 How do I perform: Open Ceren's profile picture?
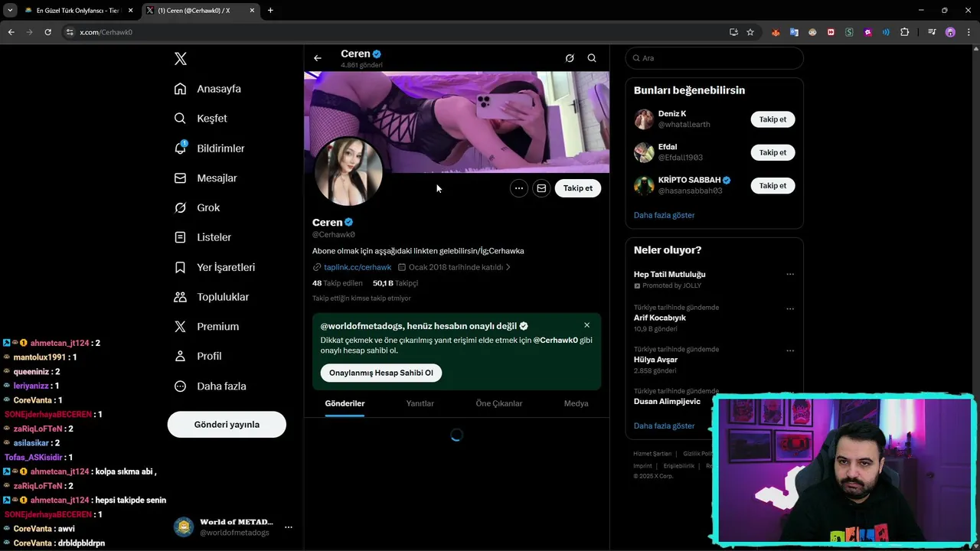point(348,172)
